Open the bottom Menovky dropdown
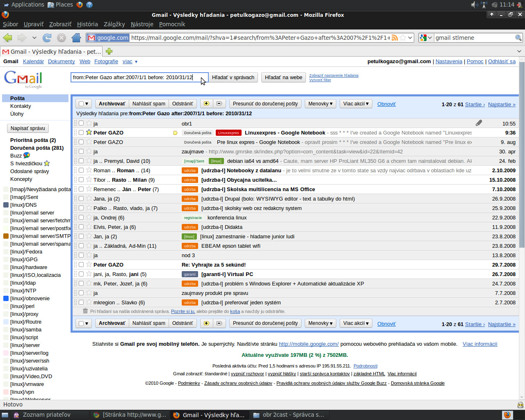 pos(320,323)
